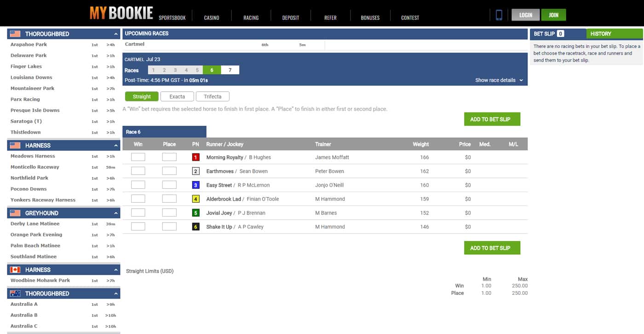Collapse the Greyhound section

(x=116, y=213)
